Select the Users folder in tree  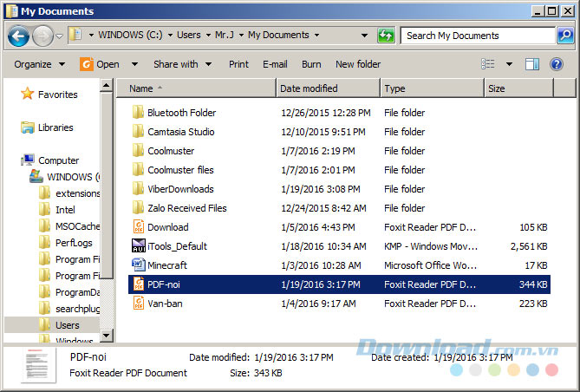point(67,325)
